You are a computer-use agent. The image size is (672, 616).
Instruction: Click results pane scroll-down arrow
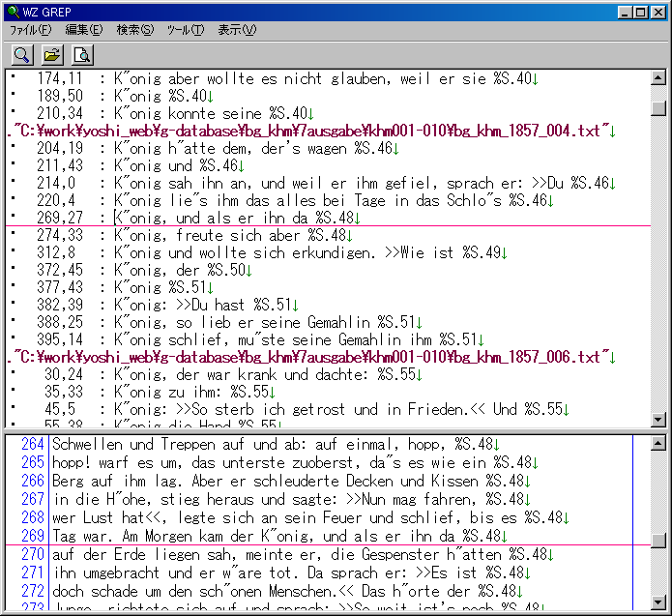[657, 420]
